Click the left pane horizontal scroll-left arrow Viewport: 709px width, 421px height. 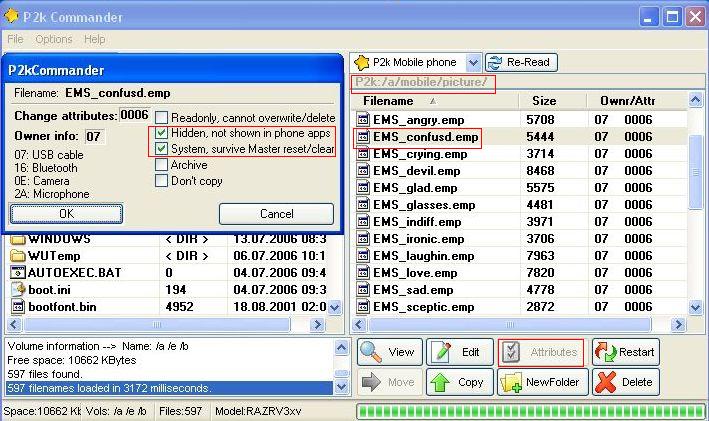point(14,325)
